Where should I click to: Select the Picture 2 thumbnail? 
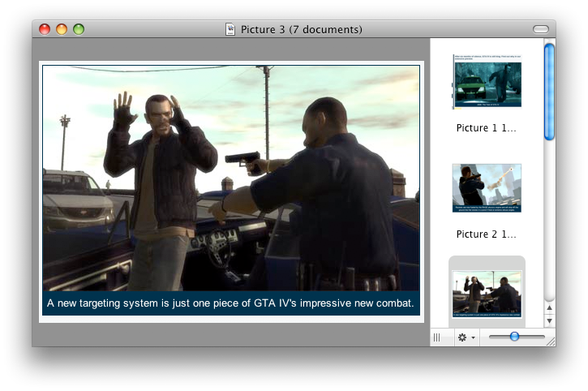[x=487, y=188]
